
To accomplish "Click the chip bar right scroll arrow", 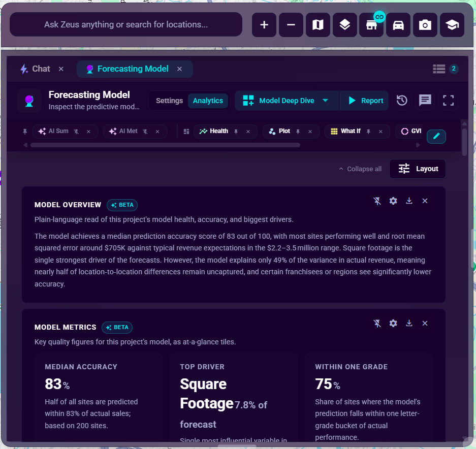I will tap(418, 145).
